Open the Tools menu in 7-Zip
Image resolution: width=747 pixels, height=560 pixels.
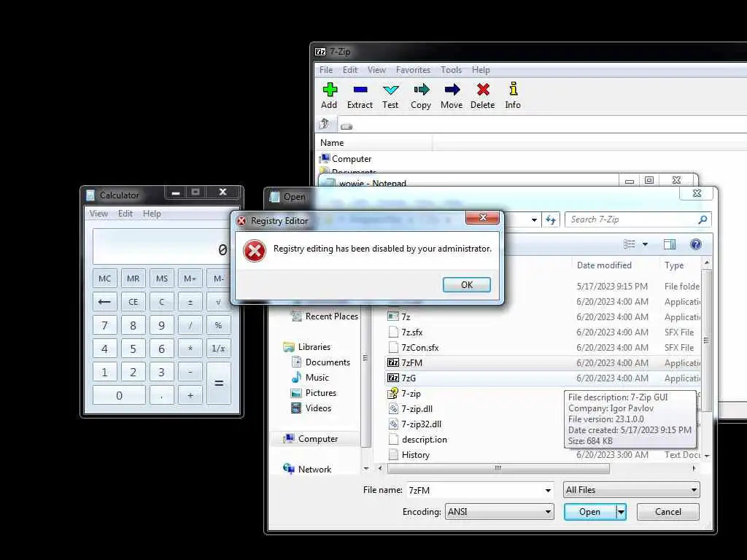coord(451,70)
